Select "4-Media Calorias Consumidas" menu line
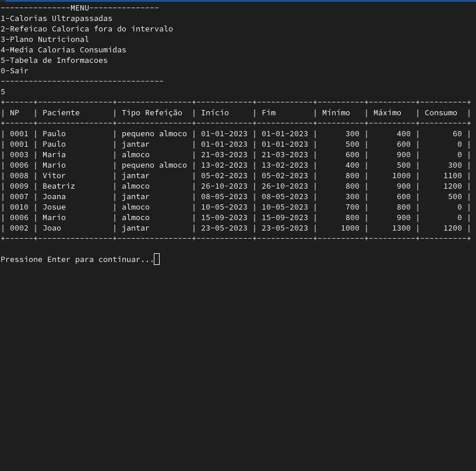This screenshot has width=476, height=471. pos(64,50)
